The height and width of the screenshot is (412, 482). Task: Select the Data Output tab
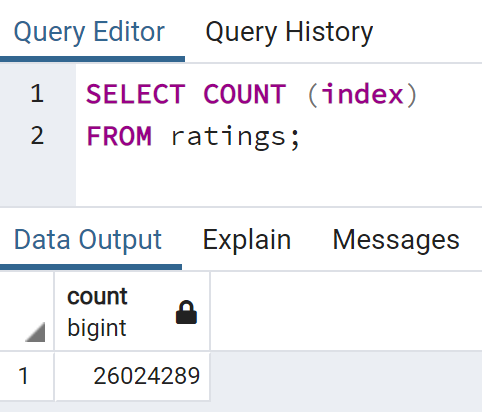click(x=88, y=240)
